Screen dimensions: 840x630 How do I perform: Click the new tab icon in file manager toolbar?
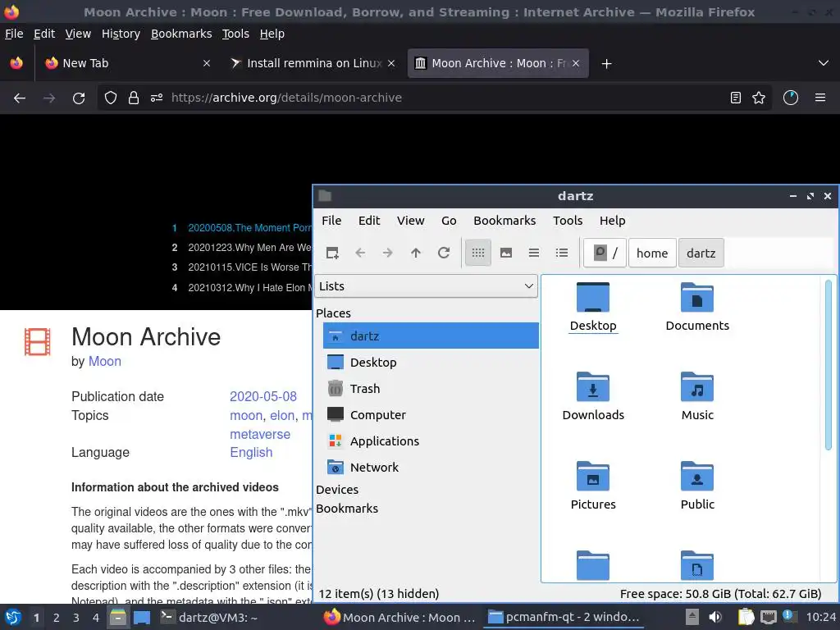tap(332, 253)
